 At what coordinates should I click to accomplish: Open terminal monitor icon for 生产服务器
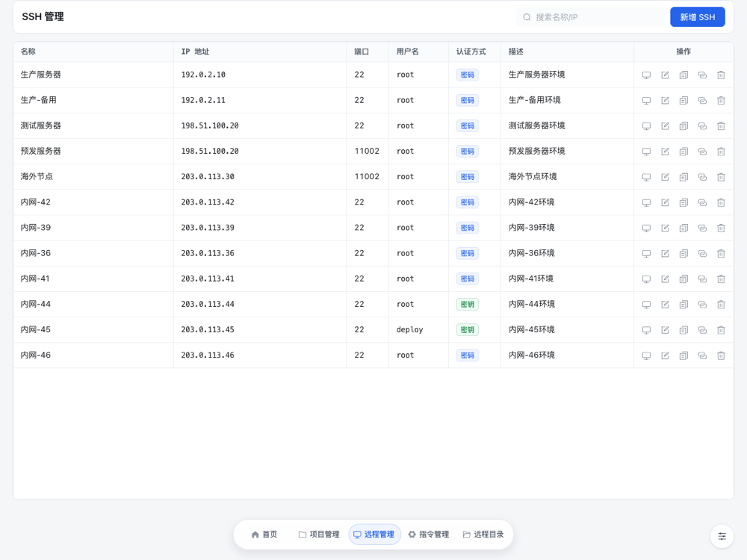[646, 75]
